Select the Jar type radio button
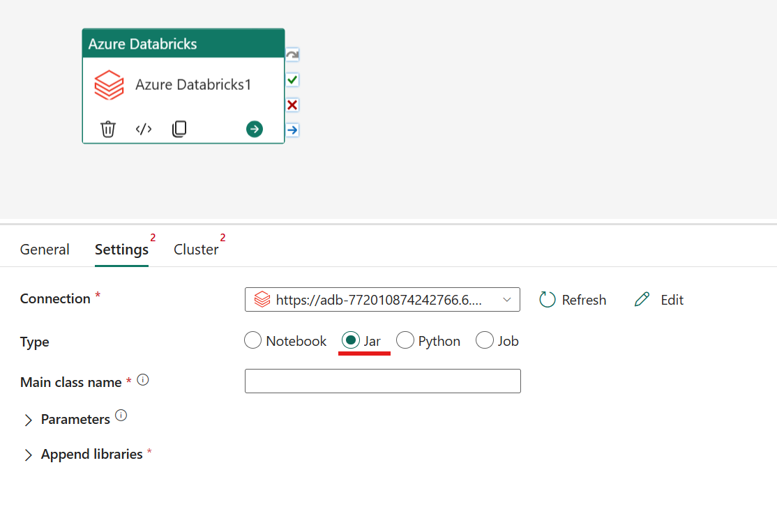 click(350, 340)
